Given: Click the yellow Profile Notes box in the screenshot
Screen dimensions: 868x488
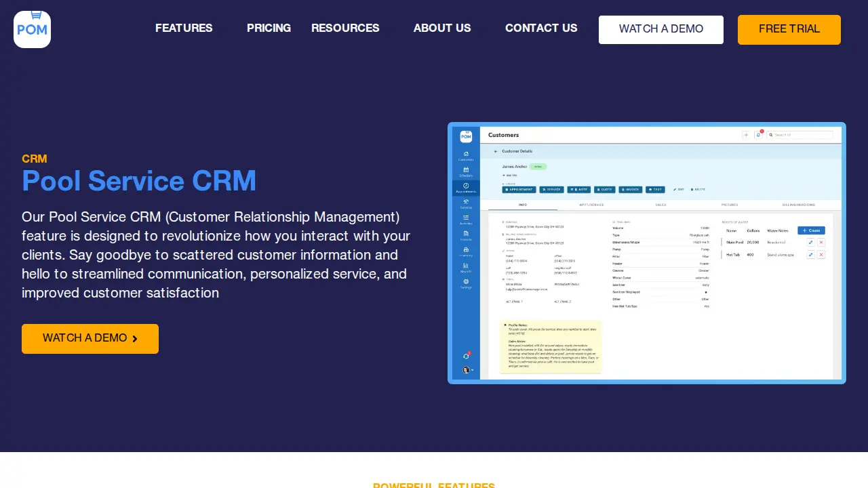Looking at the screenshot, I should pyautogui.click(x=551, y=346).
